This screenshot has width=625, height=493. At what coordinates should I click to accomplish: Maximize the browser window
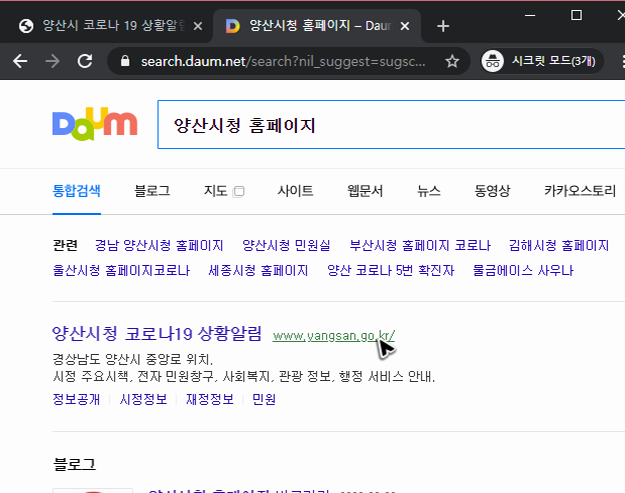pyautogui.click(x=576, y=16)
